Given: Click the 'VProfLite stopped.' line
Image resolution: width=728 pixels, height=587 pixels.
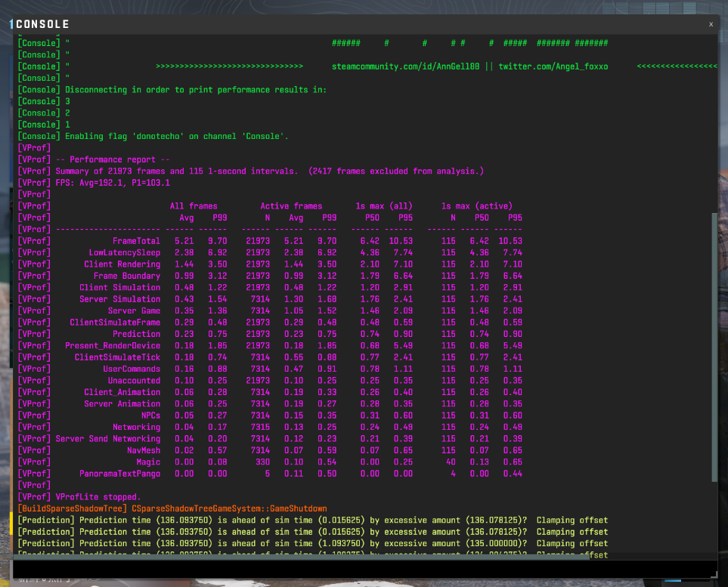Looking at the screenshot, I should coord(98,497).
